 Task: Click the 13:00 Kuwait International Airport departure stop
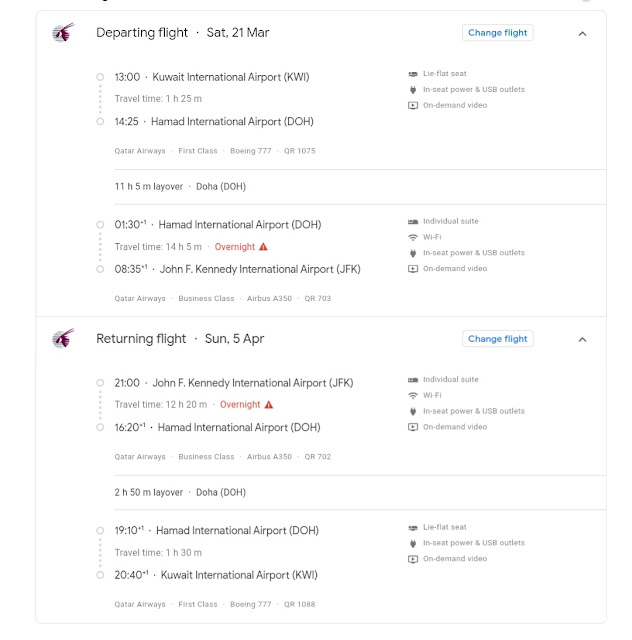[211, 77]
